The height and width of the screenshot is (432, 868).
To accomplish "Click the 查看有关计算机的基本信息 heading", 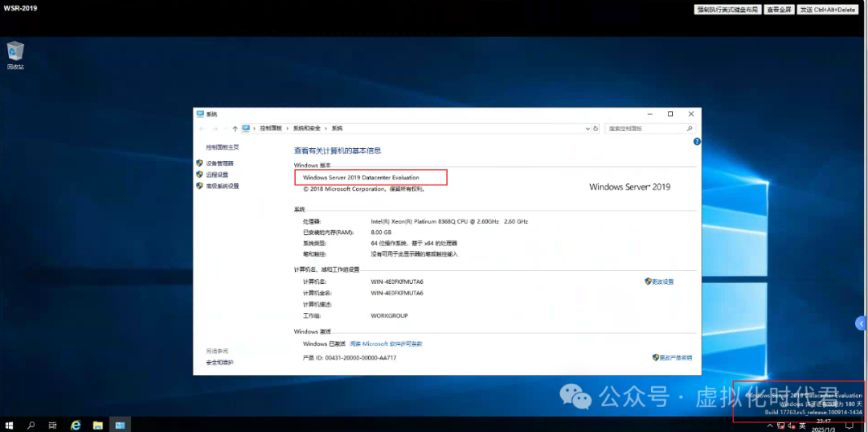I will tap(337, 150).
